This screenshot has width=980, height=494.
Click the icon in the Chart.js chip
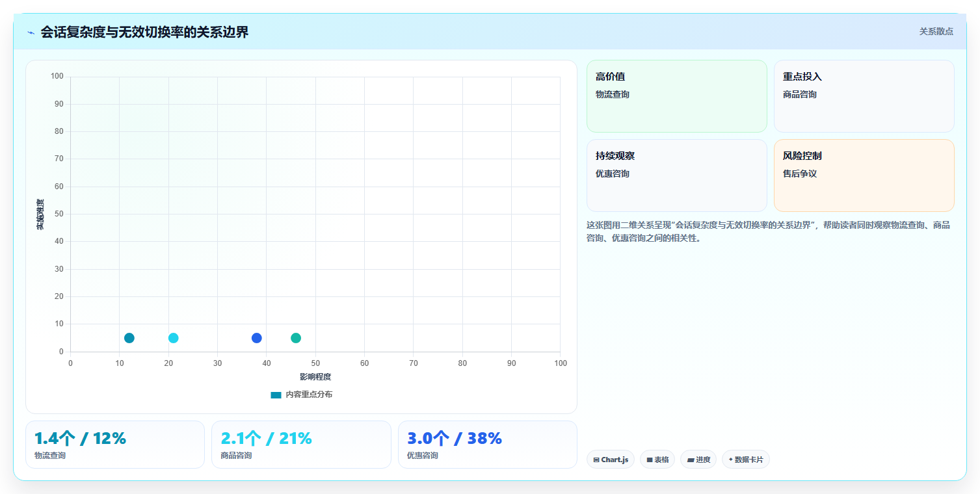(596, 460)
